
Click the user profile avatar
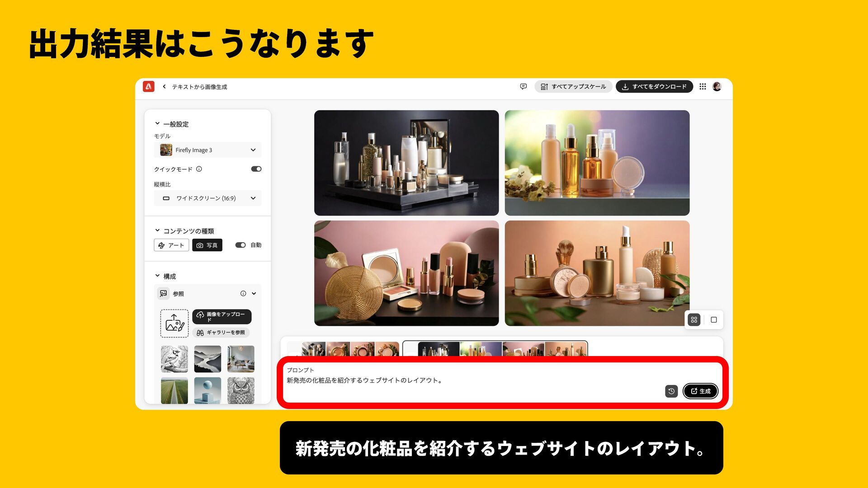coord(717,86)
